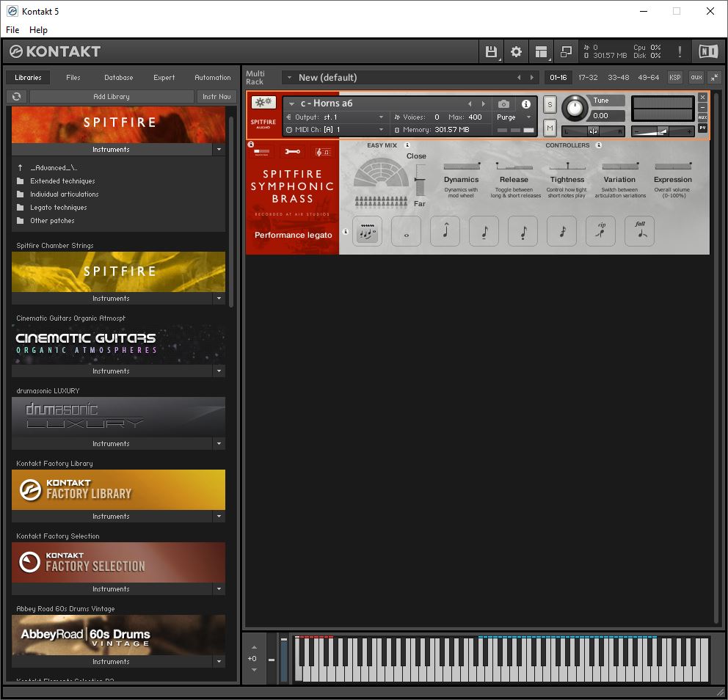The width and height of the screenshot is (728, 700).
Task: Click the Easy Mix info icon
Action: [407, 145]
